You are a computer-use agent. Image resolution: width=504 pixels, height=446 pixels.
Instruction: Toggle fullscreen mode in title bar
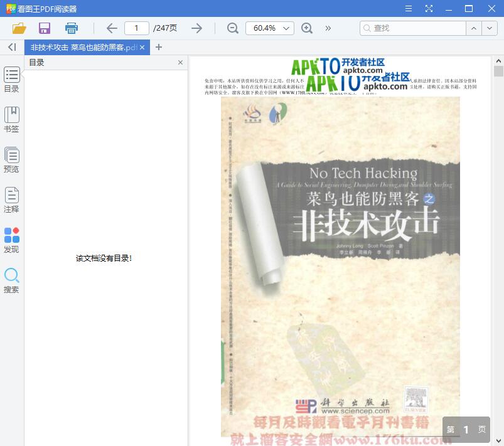pos(429,8)
